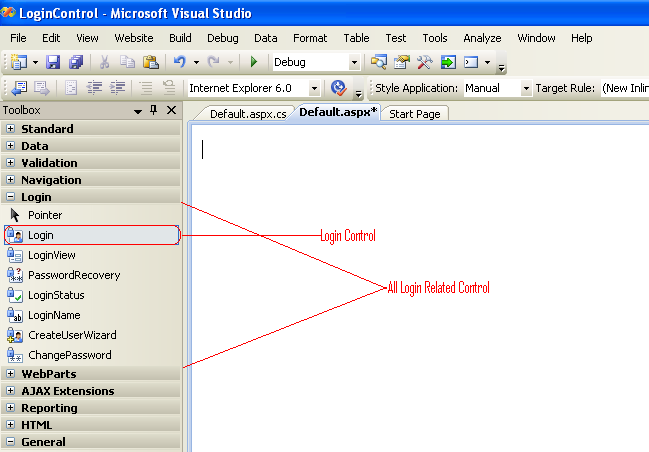Expand the Standard toolbox section
Screen dimensions: 649x452
coord(11,129)
